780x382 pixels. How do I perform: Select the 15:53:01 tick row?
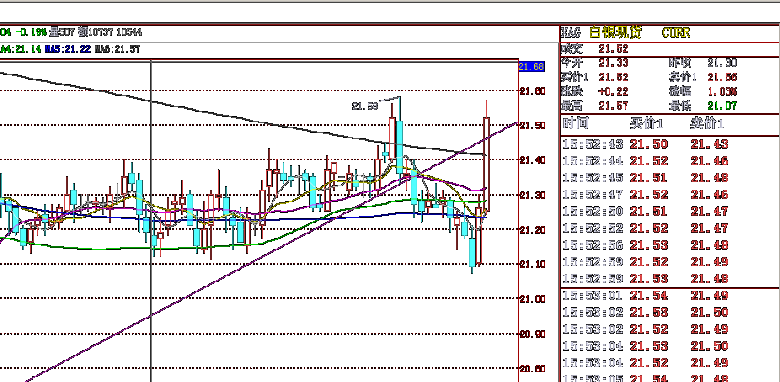pos(670,296)
